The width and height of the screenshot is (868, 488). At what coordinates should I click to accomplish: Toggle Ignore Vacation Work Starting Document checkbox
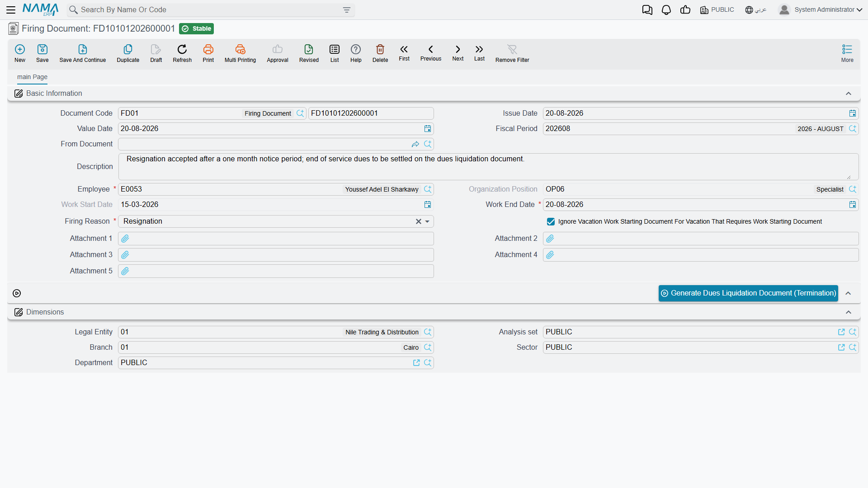[x=551, y=221]
